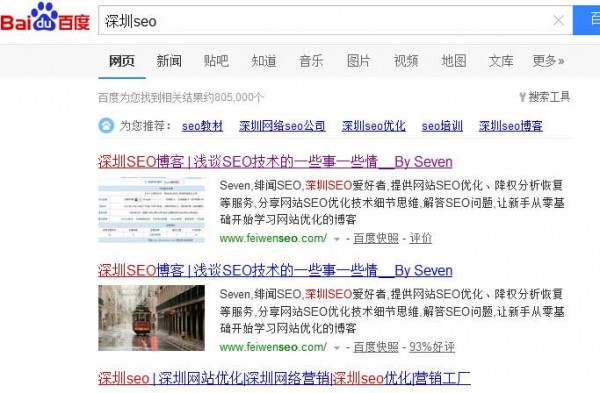Viewport: 600px width, 393px height.
Task: Click the 93%好评 rating link
Action: [x=432, y=347]
